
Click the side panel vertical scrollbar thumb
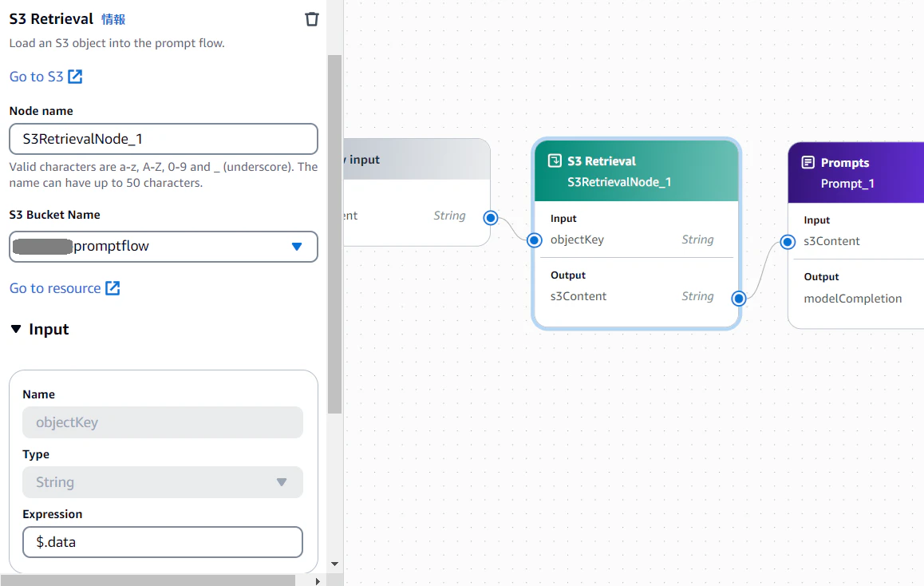click(x=334, y=234)
